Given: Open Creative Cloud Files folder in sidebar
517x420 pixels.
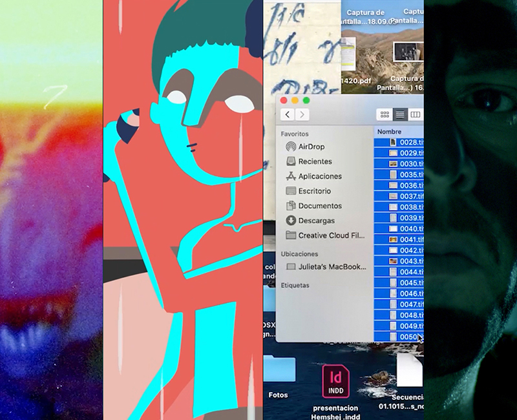Looking at the screenshot, I should click(325, 235).
